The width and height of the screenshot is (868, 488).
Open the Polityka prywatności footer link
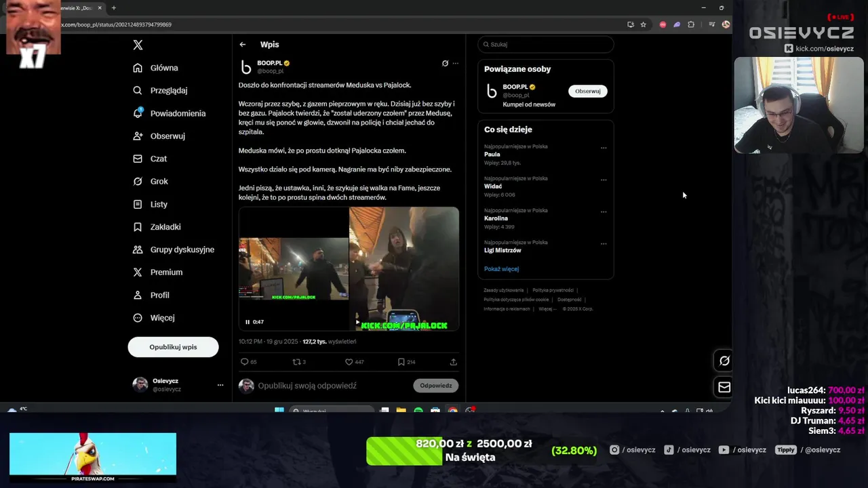(x=553, y=290)
